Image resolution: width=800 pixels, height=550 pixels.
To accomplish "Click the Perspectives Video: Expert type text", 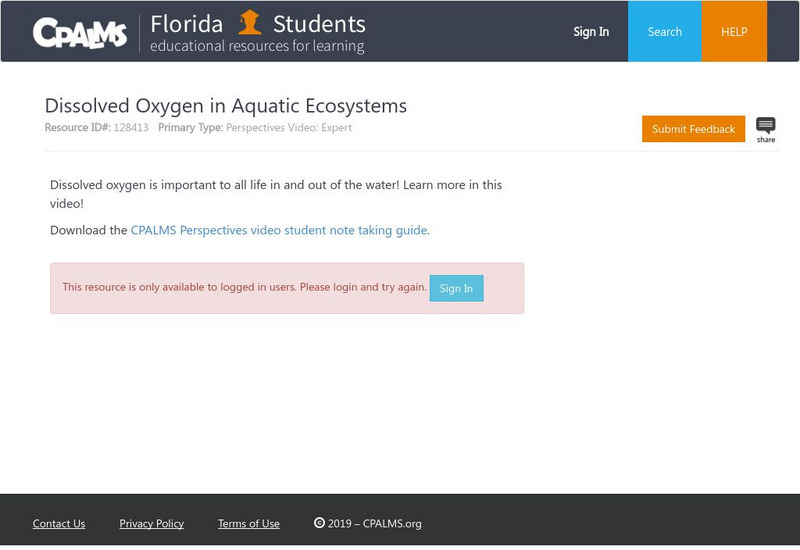I will (289, 128).
